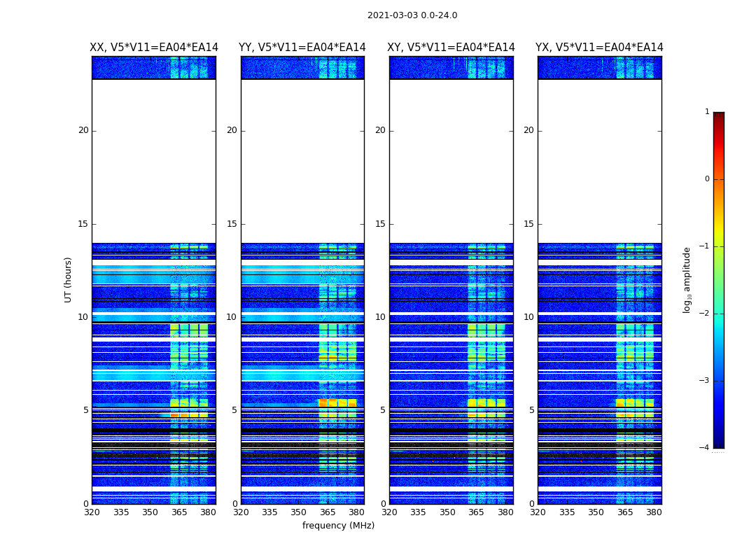Click the UT (hours) y-axis label
735x560 pixels.
68,279
